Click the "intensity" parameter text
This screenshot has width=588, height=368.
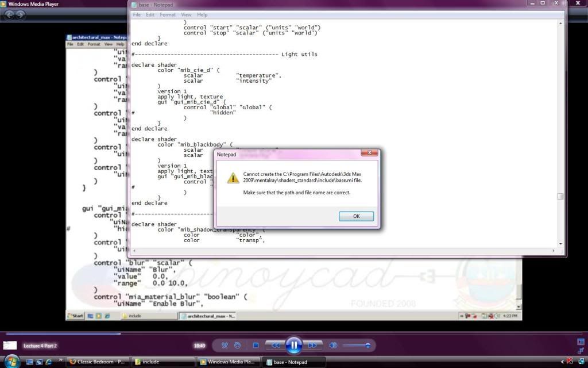pyautogui.click(x=254, y=80)
